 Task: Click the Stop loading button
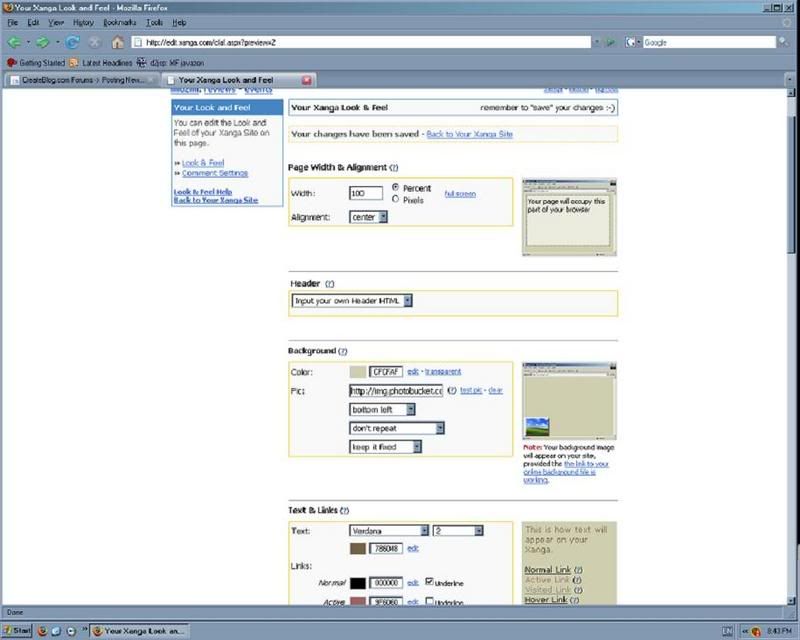tap(95, 42)
